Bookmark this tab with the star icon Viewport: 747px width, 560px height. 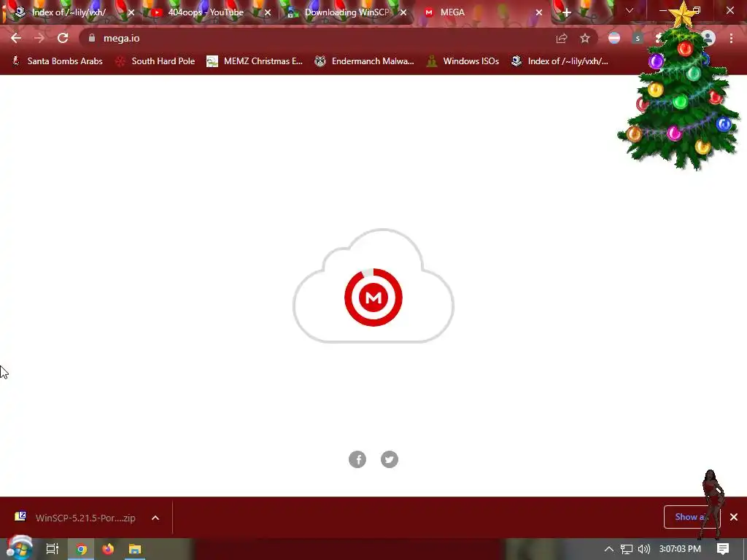click(x=585, y=39)
